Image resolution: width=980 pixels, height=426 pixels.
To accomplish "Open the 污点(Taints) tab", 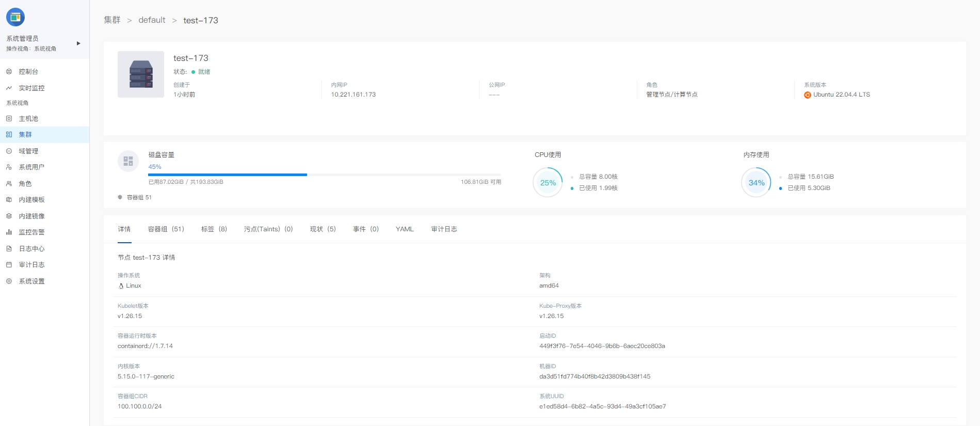I will (268, 229).
